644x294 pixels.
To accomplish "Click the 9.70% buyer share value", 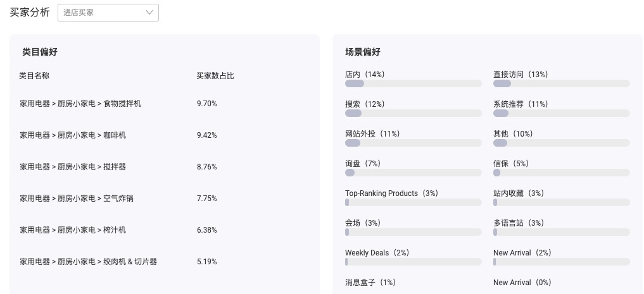I will [x=207, y=104].
